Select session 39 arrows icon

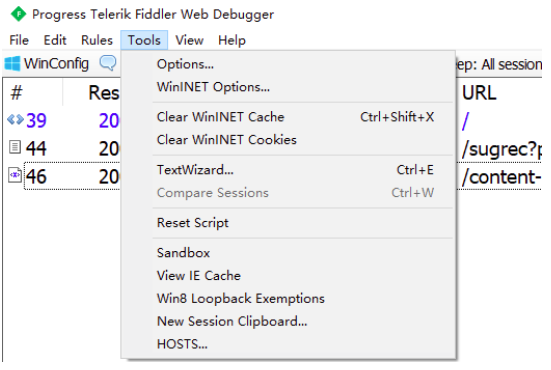tap(15, 120)
